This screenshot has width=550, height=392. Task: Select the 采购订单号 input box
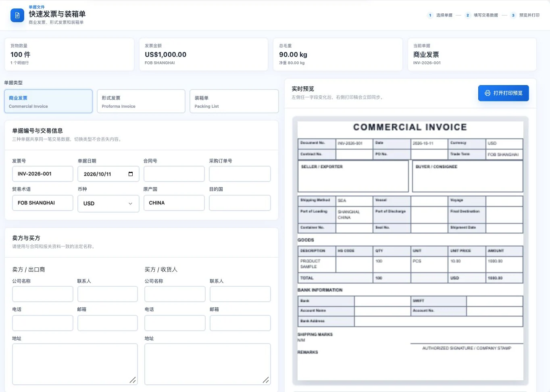click(240, 174)
